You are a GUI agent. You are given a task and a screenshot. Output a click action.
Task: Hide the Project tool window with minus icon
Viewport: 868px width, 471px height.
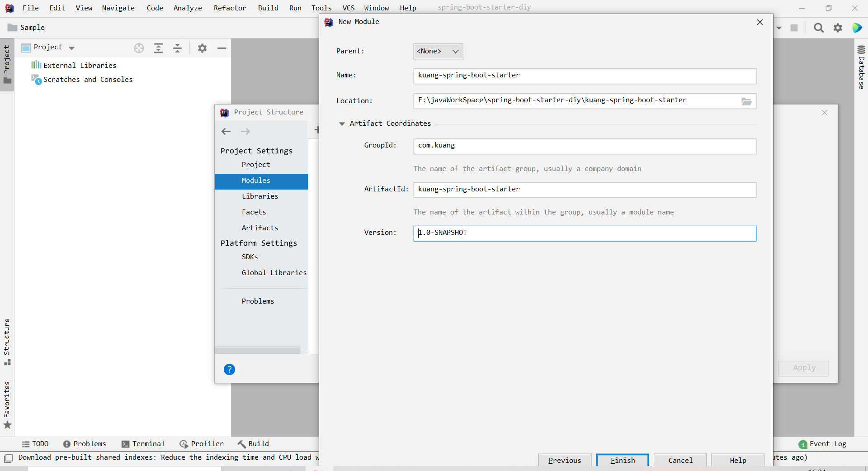(222, 48)
